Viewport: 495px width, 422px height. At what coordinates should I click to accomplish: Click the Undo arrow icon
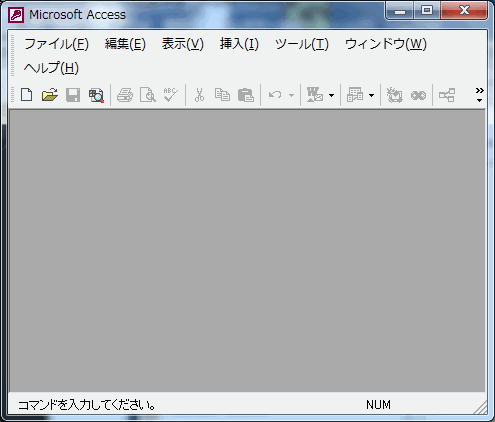pos(275,95)
